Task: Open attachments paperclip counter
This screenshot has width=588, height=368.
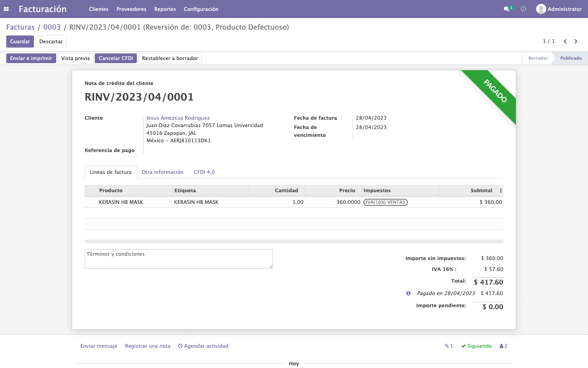Action: click(x=449, y=346)
